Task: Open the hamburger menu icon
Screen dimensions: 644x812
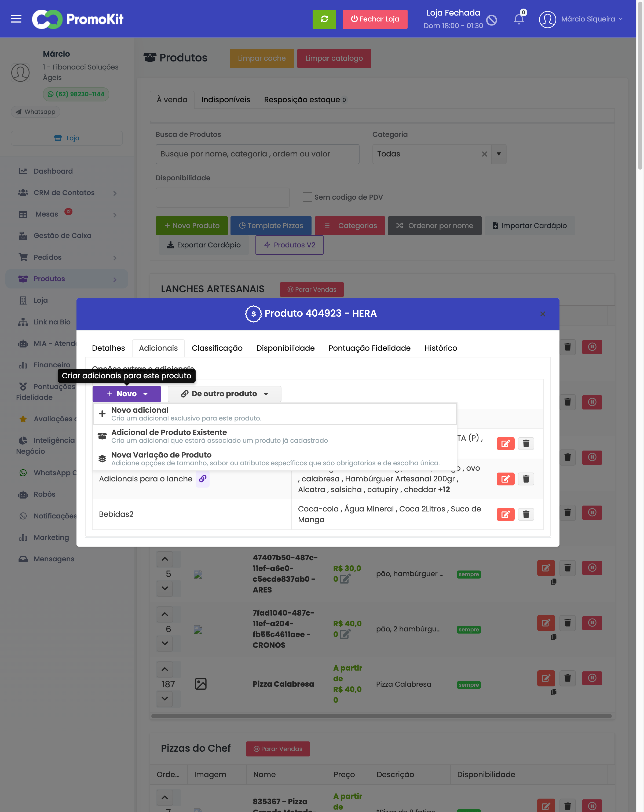Action: (x=16, y=19)
